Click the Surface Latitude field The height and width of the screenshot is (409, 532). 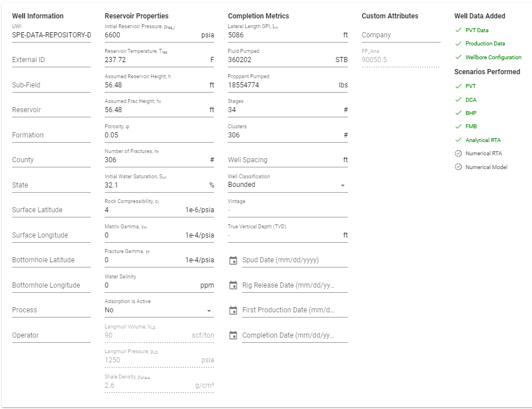(x=51, y=210)
